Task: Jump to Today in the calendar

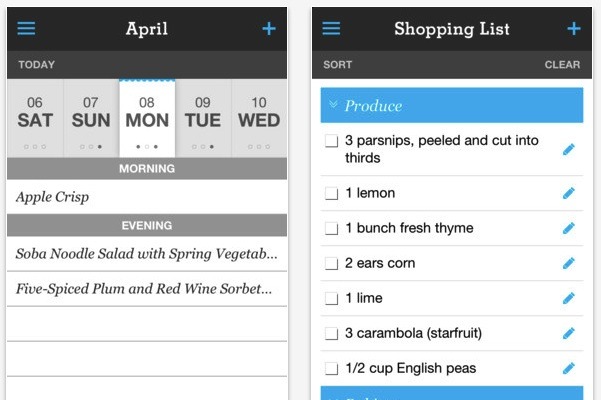Action: (x=37, y=65)
